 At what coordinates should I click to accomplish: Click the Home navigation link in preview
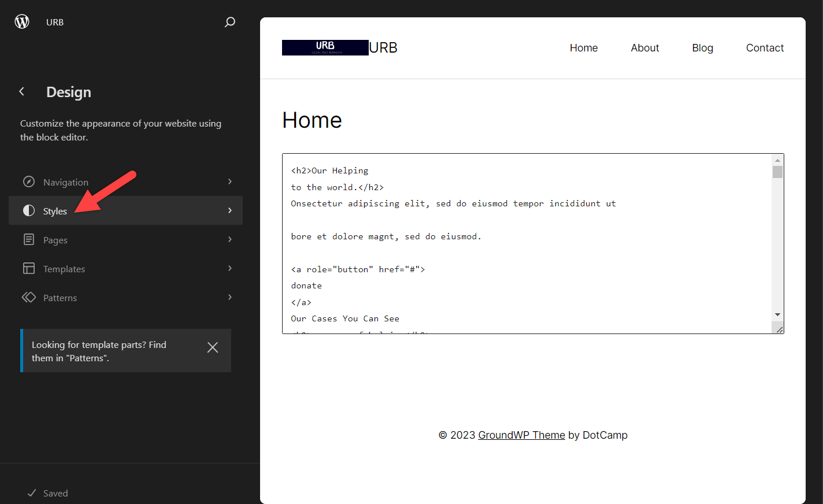click(x=584, y=47)
